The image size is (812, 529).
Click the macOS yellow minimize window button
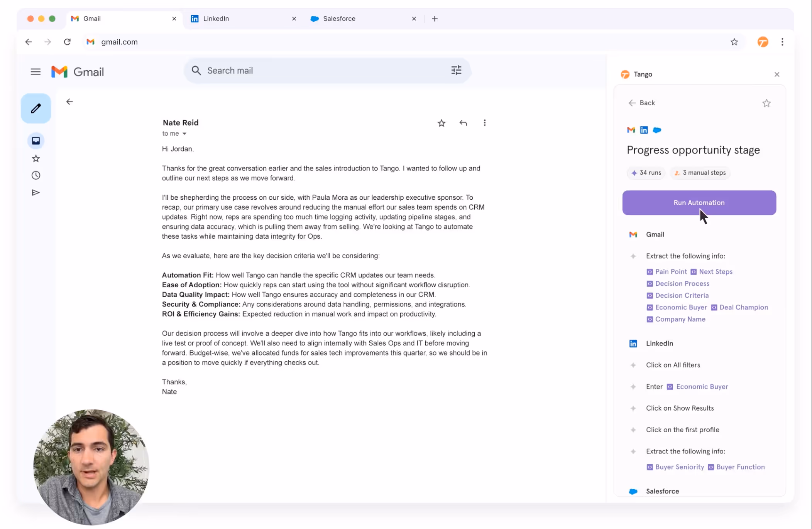[41, 19]
